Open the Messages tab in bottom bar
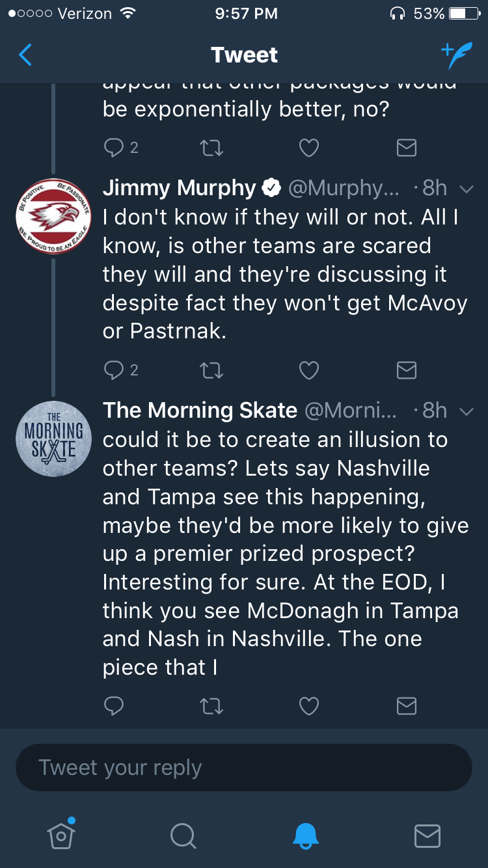Viewport: 488px width, 868px height. (427, 835)
